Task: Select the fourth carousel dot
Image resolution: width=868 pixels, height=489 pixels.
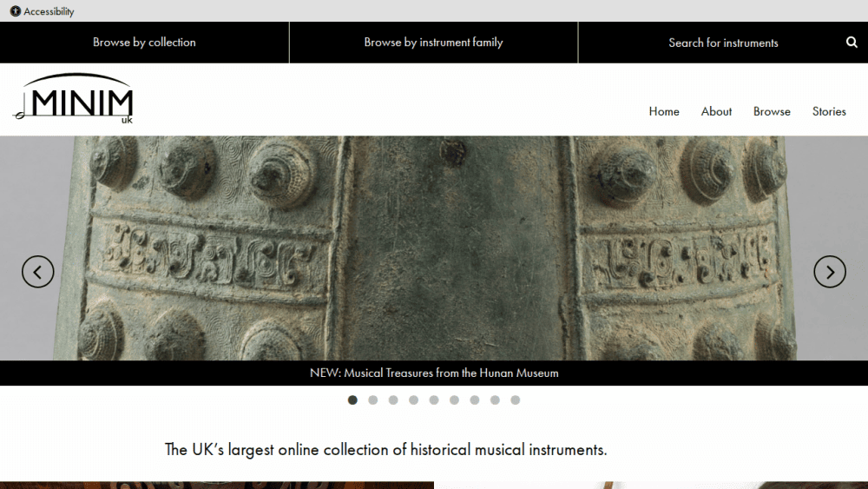Action: (413, 400)
